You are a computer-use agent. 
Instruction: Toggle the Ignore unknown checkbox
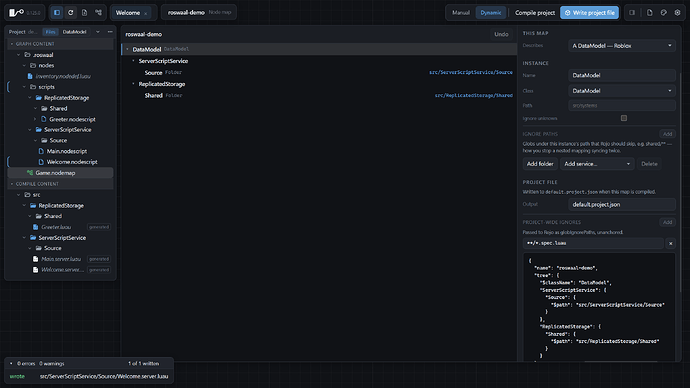coord(624,118)
